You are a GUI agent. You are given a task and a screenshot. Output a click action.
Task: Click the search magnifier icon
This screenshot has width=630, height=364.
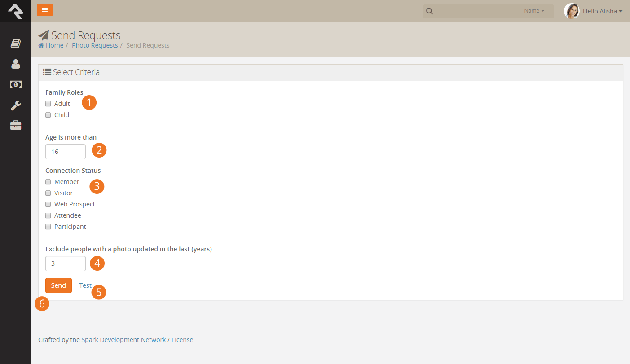click(430, 11)
